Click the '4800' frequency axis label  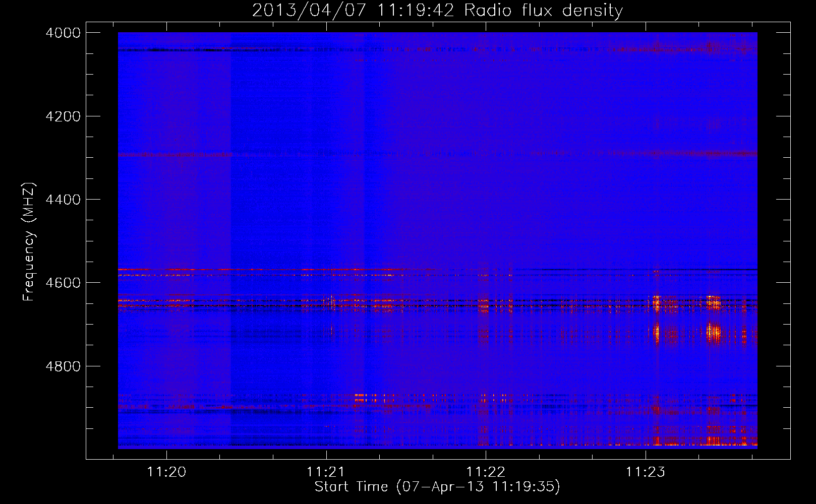63,366
